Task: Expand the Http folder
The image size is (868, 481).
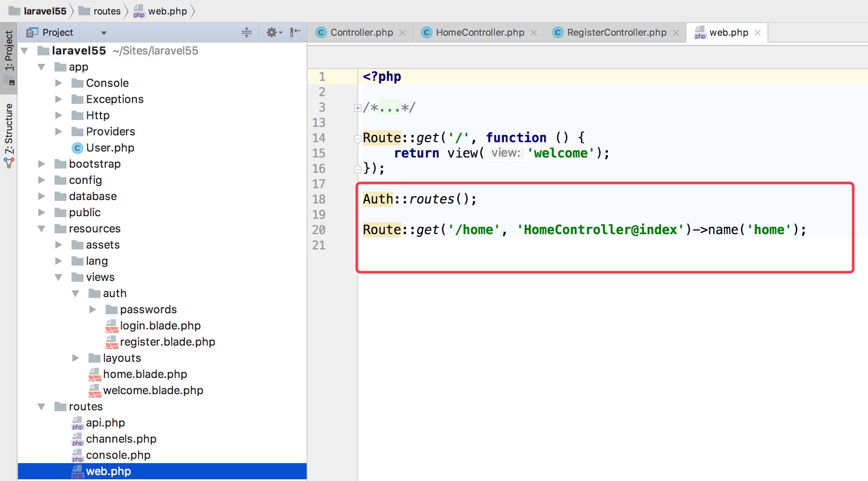Action: tap(59, 115)
